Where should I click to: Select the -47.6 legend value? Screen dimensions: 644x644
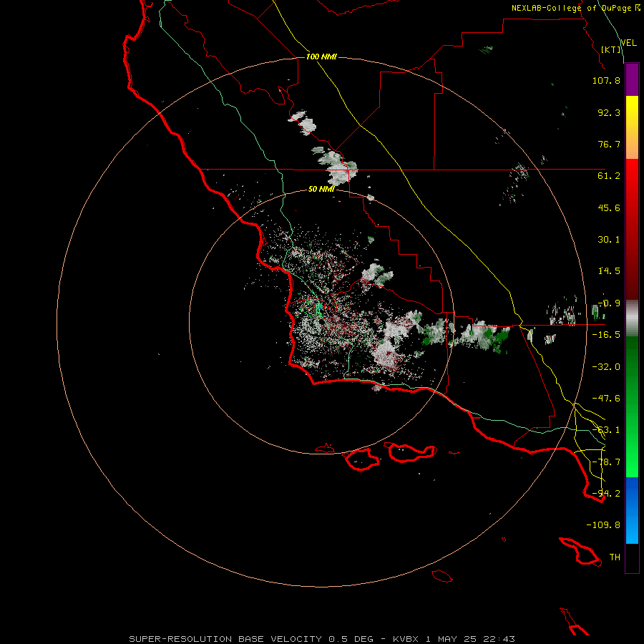606,399
